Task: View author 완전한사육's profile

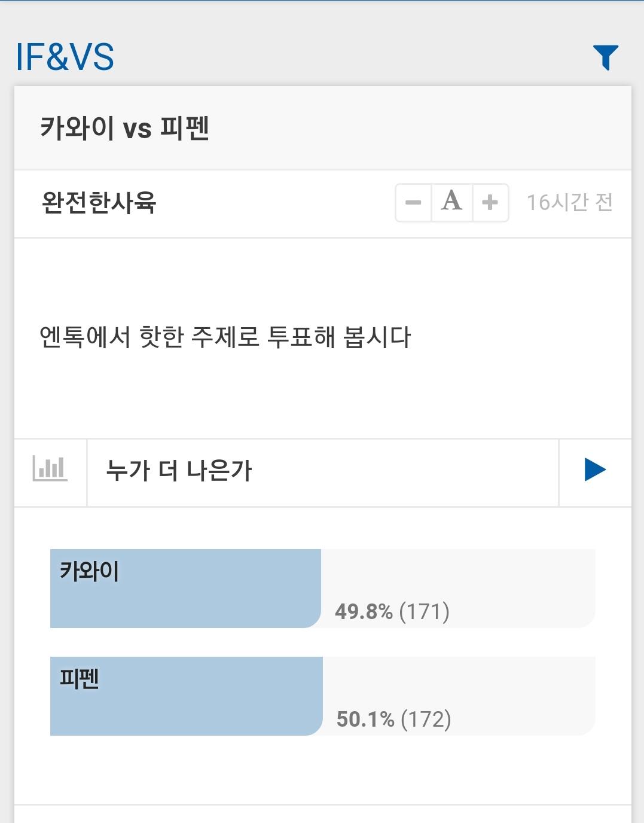Action: pyautogui.click(x=99, y=203)
